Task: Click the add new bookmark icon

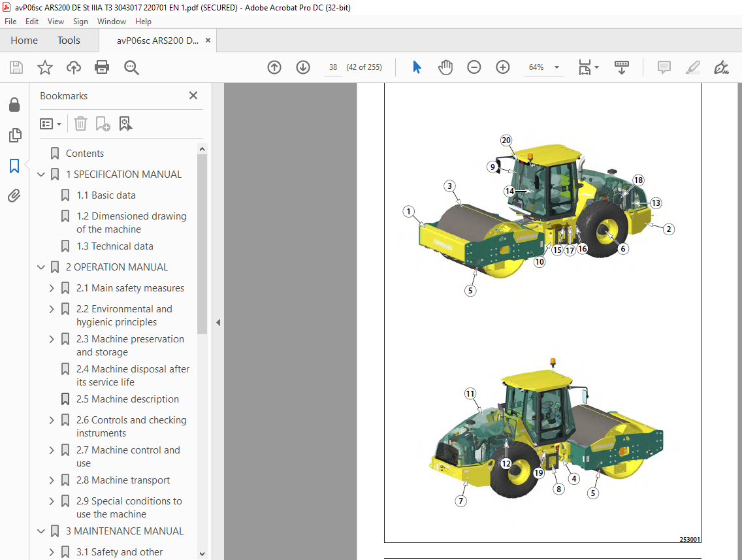Action: [x=103, y=124]
